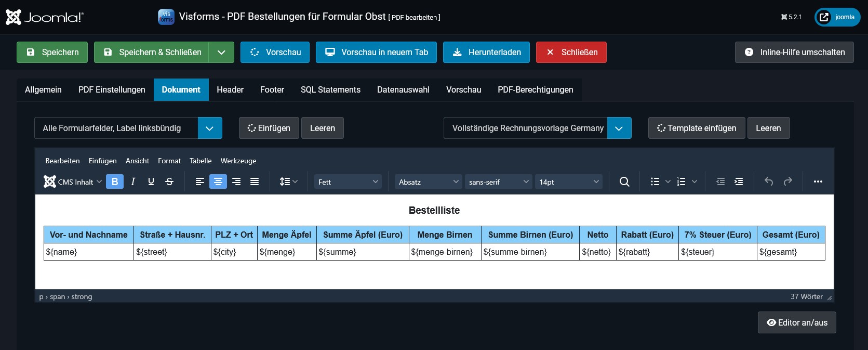Screen dimensions: 868x350
Task: Apply italic formatting in editor
Action: coord(133,182)
